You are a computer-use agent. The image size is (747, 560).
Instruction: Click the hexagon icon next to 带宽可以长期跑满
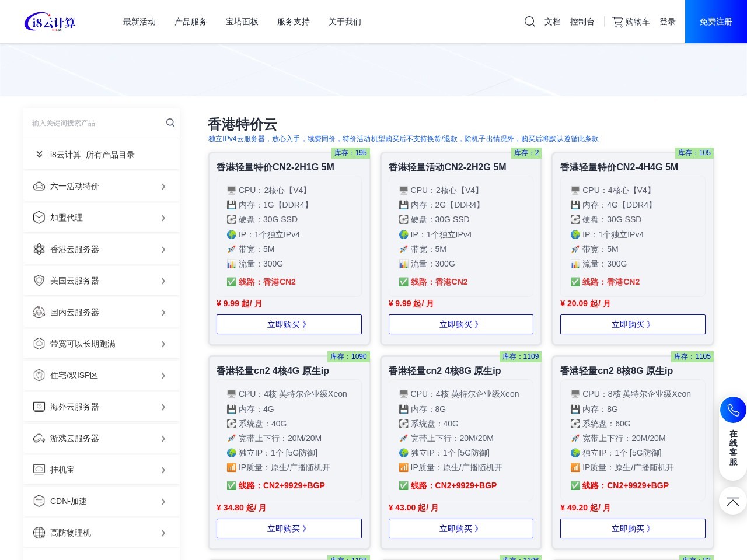[39, 344]
